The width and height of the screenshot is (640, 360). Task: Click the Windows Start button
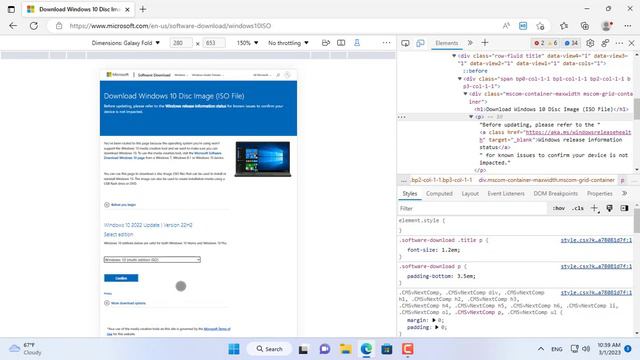point(234,349)
